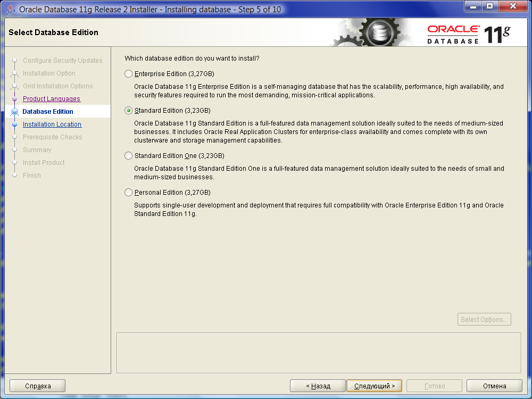This screenshot has width=532, height=399.
Task: Minimize the installer window
Action: 473,6
